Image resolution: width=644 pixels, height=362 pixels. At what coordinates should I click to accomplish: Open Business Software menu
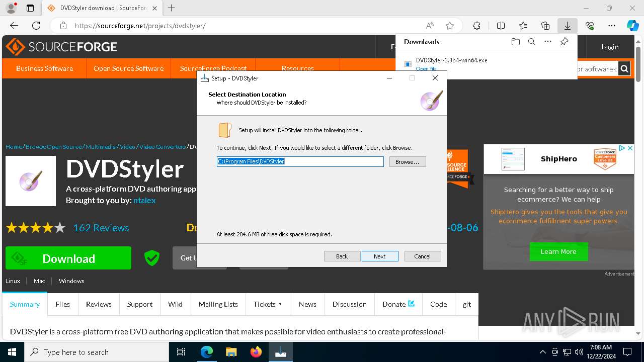point(44,68)
